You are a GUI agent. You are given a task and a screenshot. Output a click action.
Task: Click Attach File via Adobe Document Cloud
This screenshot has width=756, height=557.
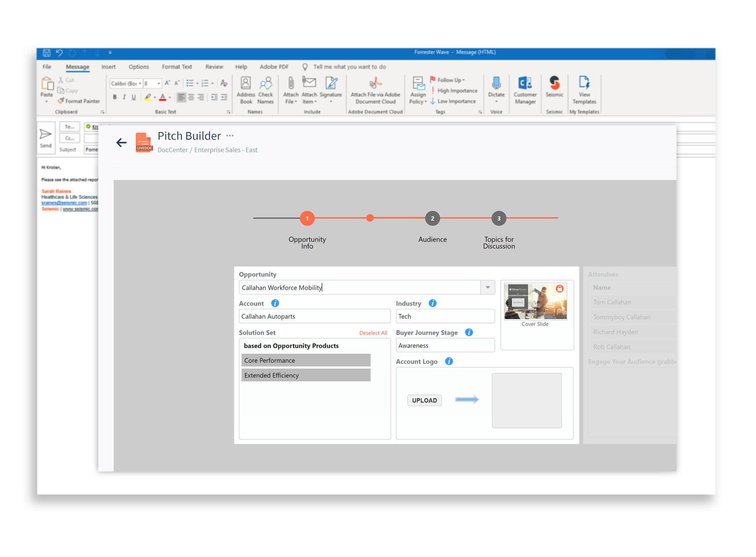375,90
